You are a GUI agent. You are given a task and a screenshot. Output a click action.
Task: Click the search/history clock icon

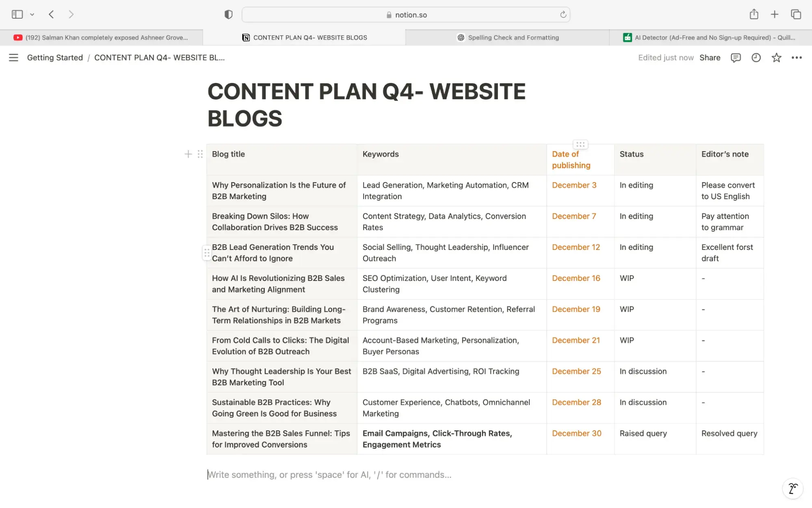tap(756, 58)
